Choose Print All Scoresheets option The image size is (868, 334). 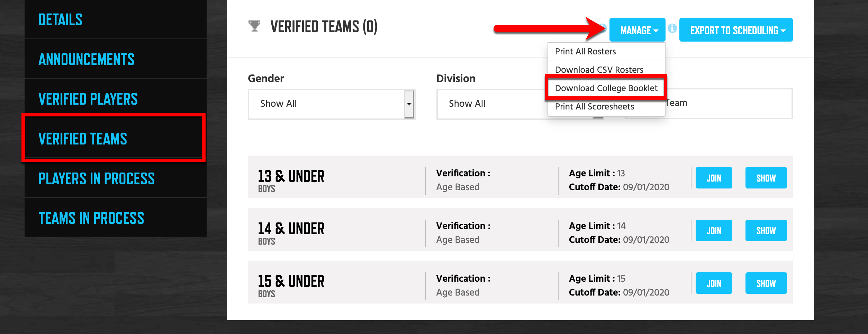click(x=594, y=107)
